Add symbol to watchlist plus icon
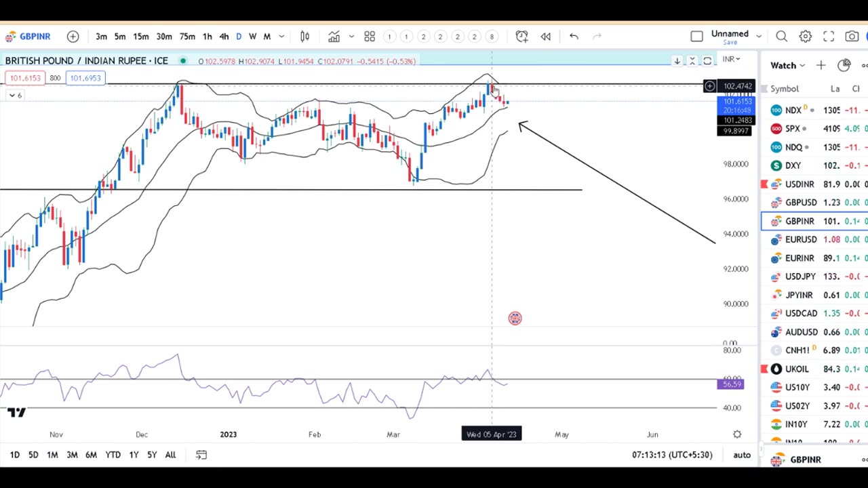868x488 pixels. pos(821,66)
